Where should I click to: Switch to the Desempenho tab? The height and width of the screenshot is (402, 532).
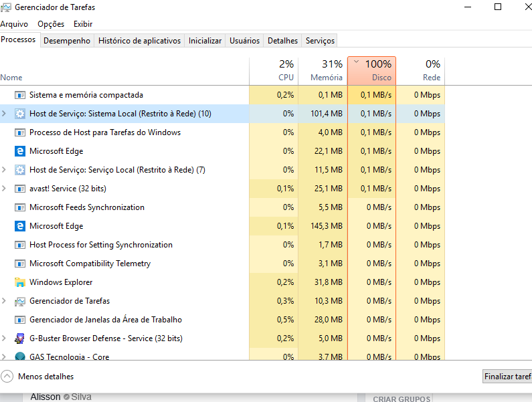(67, 41)
